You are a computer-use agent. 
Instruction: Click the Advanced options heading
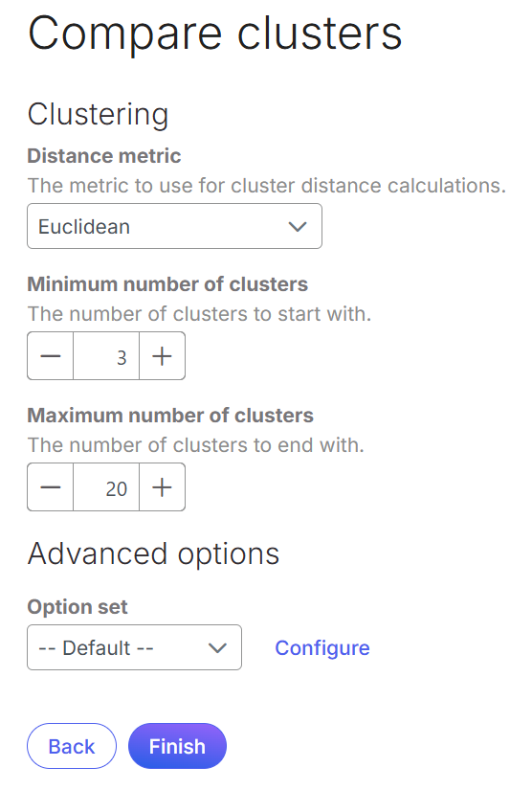153,553
